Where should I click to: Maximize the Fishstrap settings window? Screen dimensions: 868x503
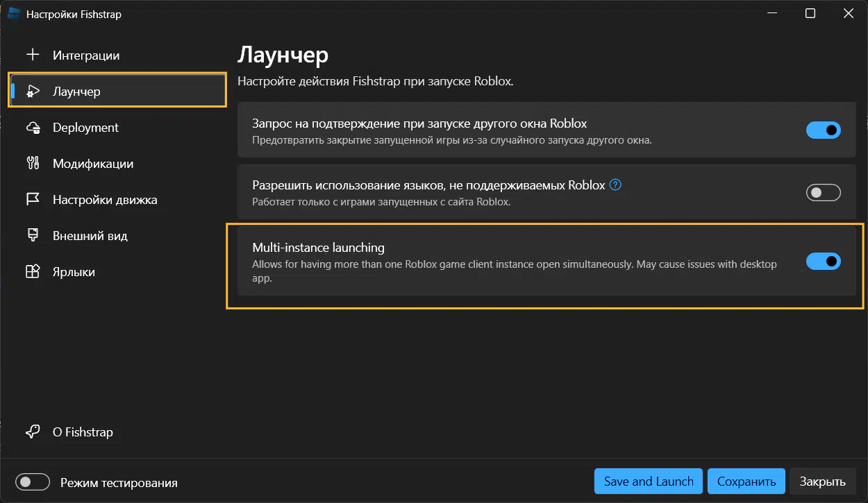click(810, 14)
